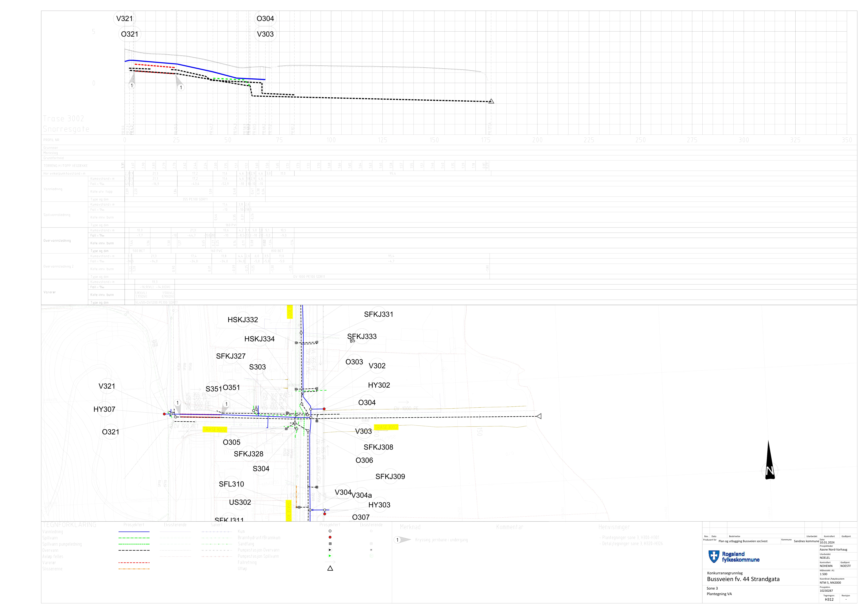Select hydrant label HY303

pos(379,505)
